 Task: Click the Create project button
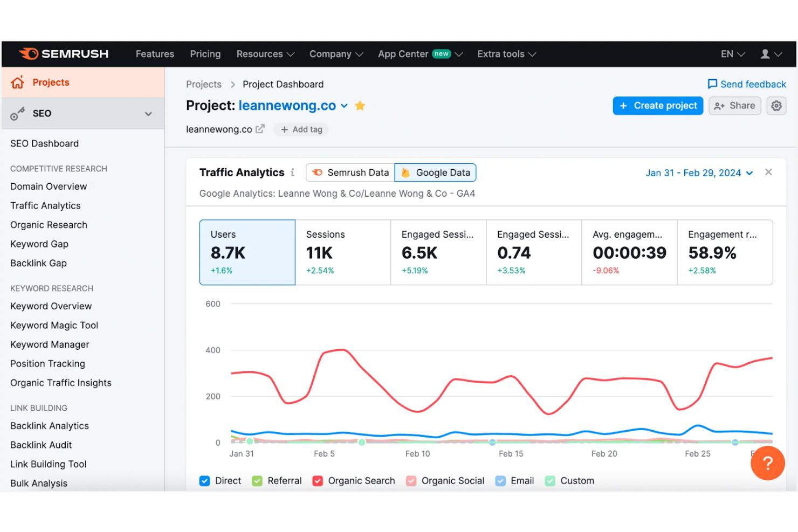[658, 106]
